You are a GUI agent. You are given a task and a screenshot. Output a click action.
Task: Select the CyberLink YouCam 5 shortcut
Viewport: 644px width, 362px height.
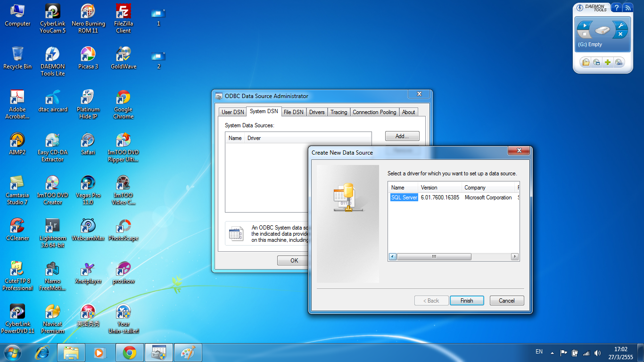52,19
